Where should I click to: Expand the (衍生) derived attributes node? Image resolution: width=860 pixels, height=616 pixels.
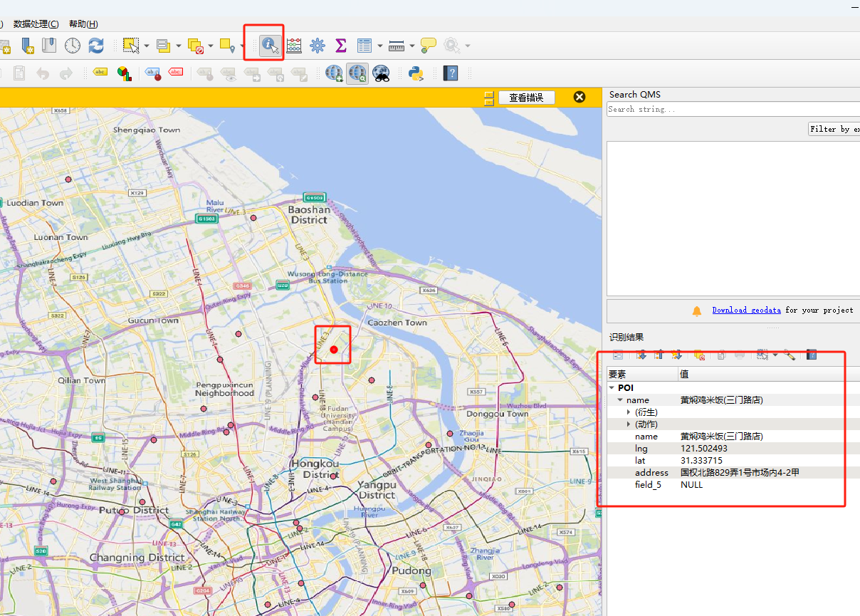(629, 412)
